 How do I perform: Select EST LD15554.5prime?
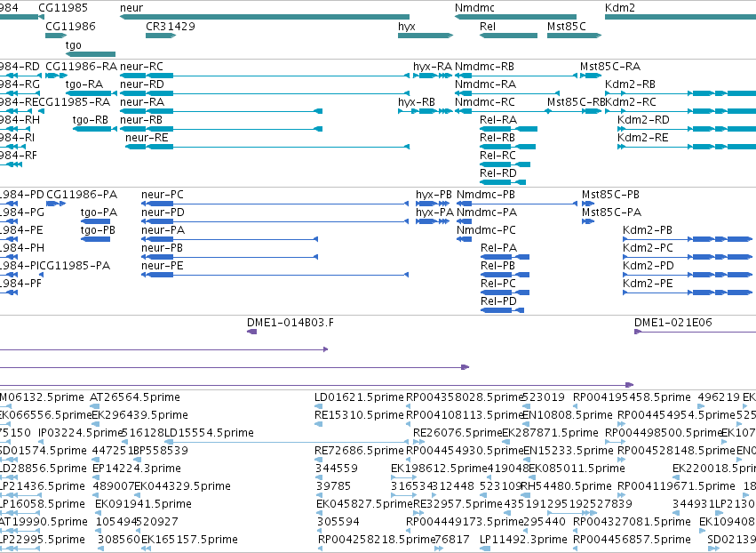209,433
